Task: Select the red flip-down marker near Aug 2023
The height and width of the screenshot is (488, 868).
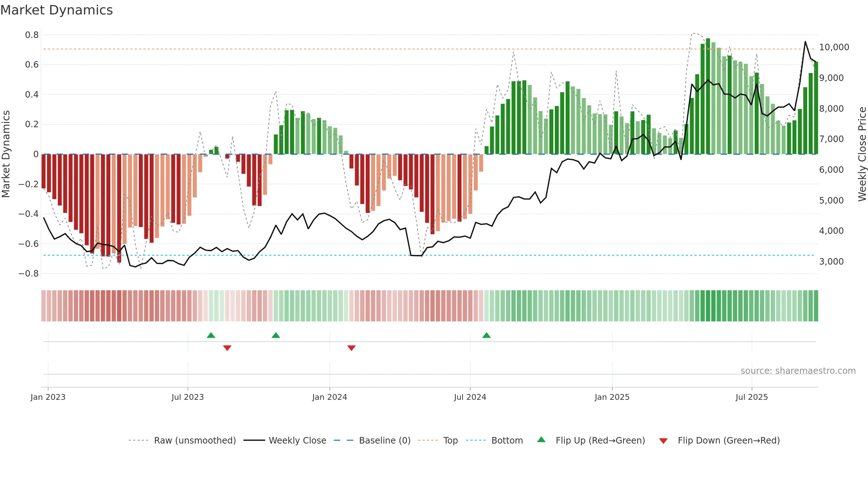Action: [227, 348]
